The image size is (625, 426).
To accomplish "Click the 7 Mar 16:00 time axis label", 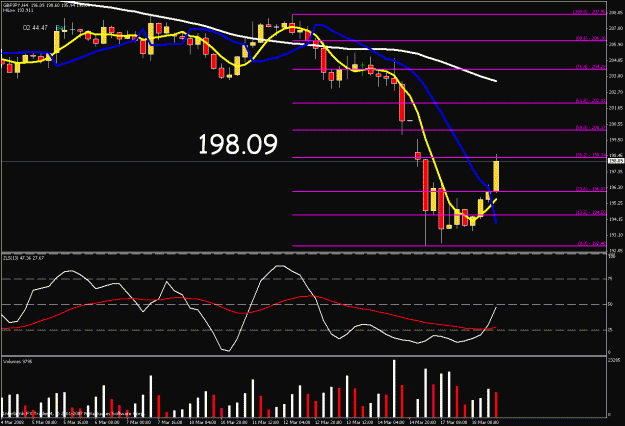I will pyautogui.click(x=171, y=422).
